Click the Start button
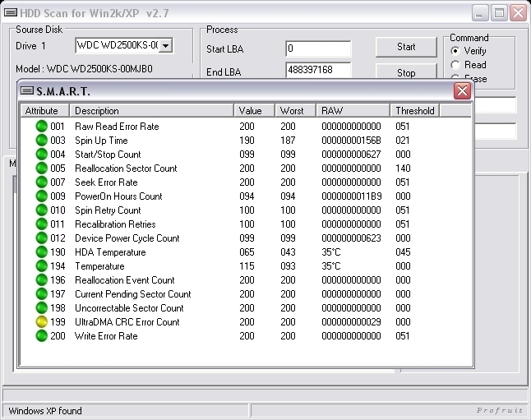 [x=406, y=47]
